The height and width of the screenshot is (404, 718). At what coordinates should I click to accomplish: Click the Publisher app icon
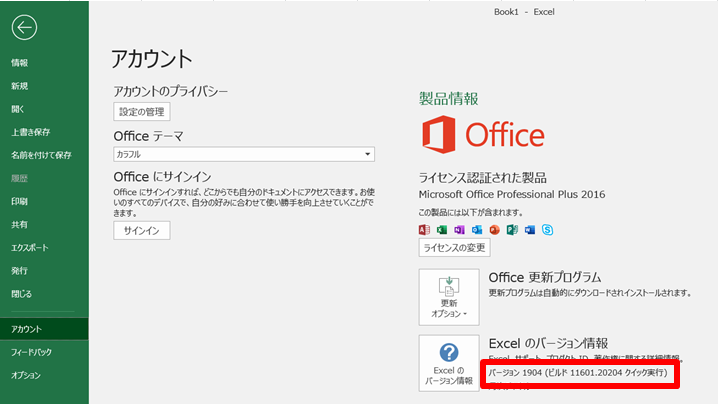pyautogui.click(x=512, y=229)
